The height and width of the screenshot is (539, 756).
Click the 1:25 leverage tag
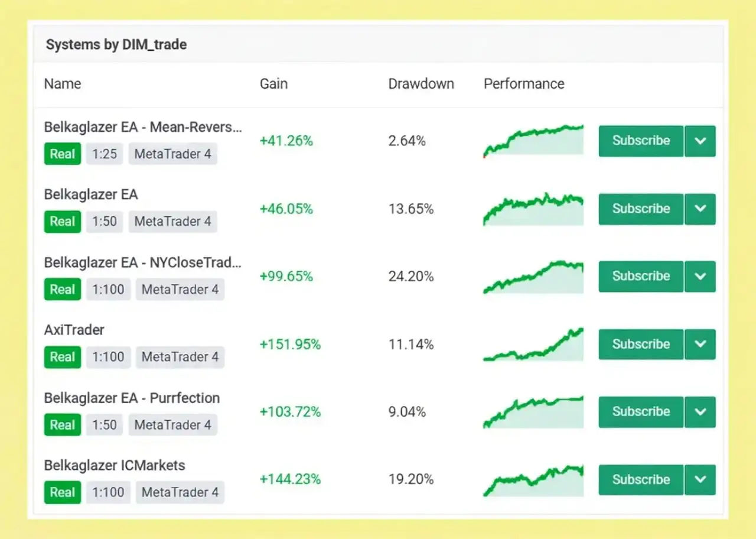point(105,154)
